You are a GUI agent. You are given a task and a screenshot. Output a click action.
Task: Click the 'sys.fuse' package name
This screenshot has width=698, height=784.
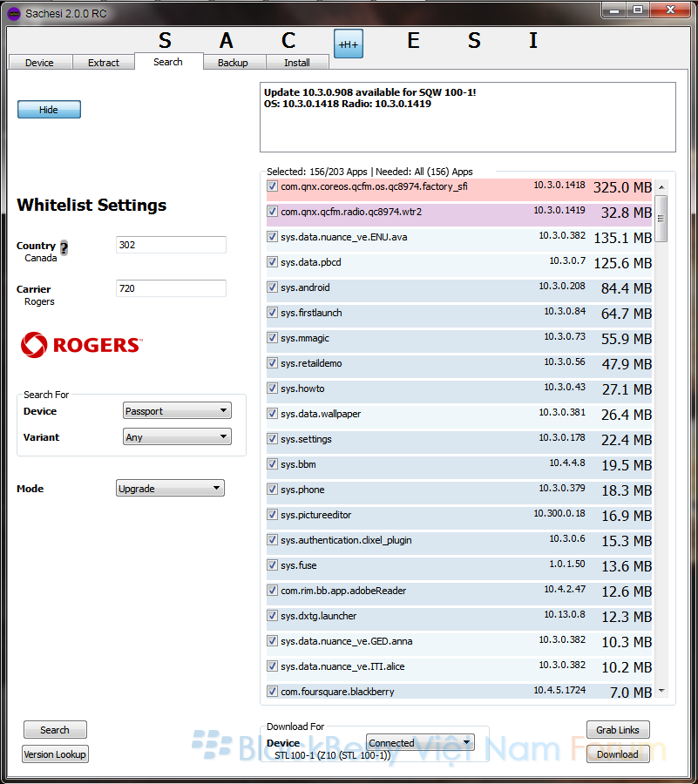(299, 565)
